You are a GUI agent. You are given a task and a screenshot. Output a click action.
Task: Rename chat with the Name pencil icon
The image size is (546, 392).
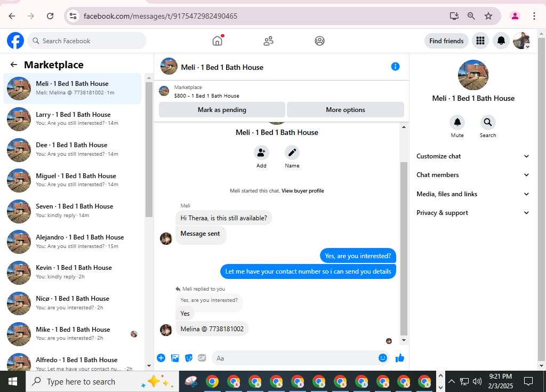292,153
